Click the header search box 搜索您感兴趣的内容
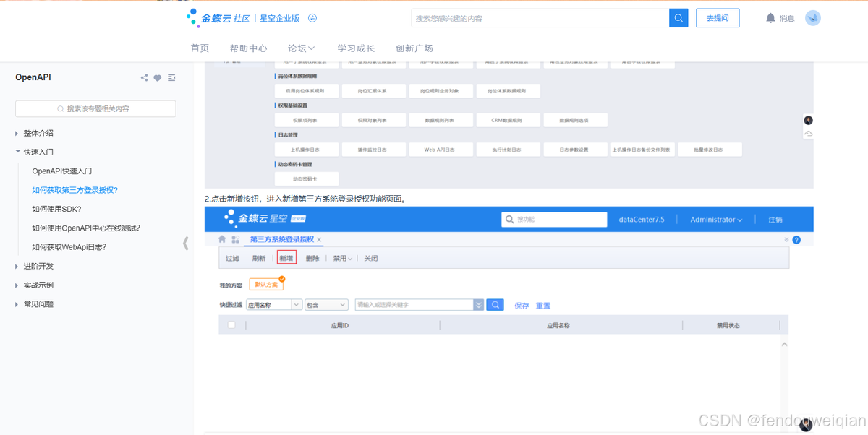 (x=540, y=18)
